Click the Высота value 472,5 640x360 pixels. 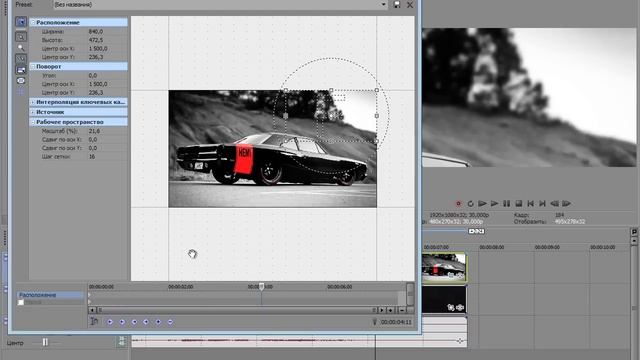click(96, 40)
